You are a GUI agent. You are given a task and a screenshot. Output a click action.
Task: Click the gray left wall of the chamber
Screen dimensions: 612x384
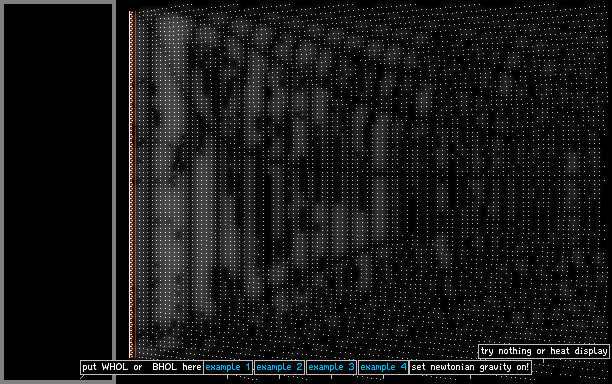[x=2, y=191]
